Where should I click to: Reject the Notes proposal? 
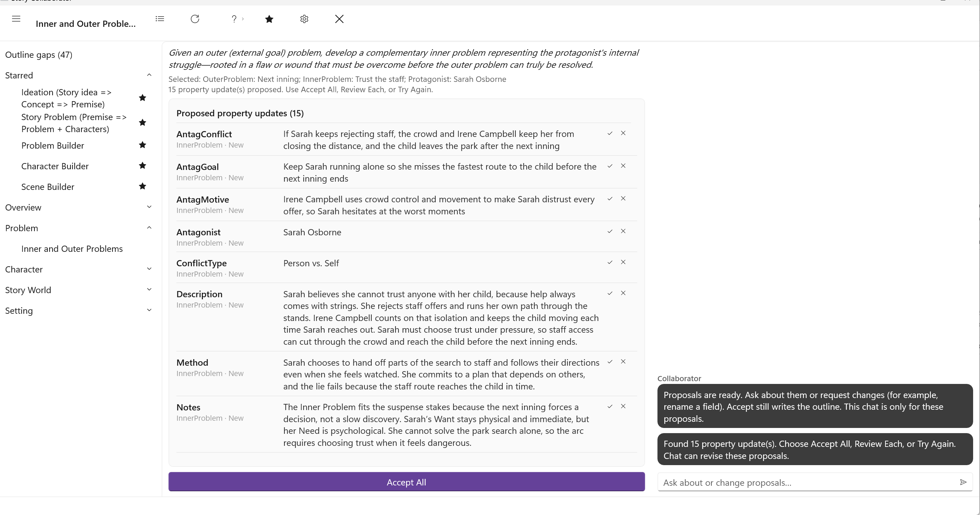623,407
